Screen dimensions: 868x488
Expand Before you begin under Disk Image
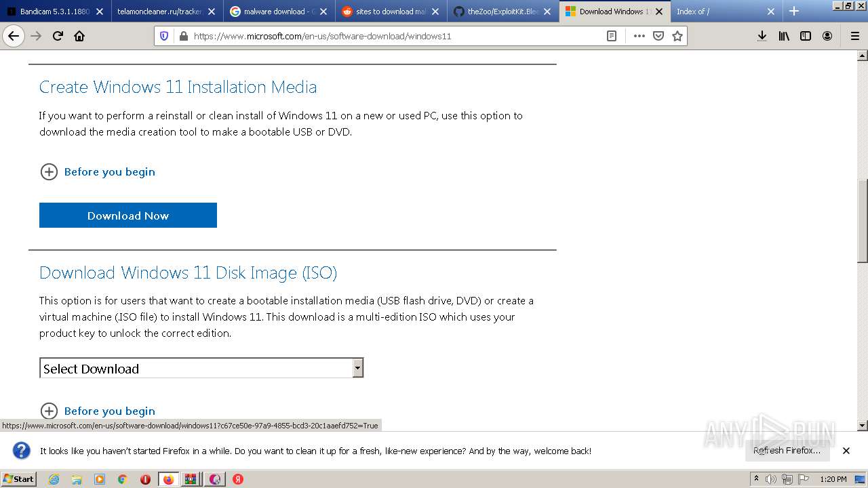pyautogui.click(x=98, y=411)
